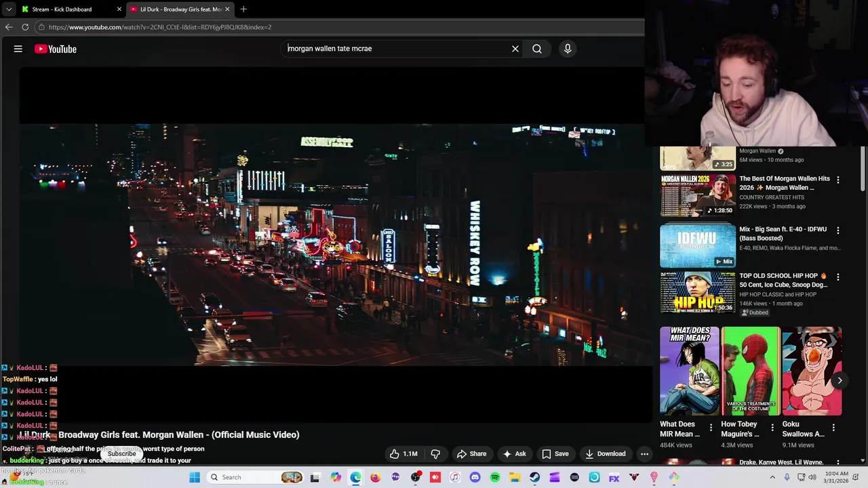Clear the search text with X
Screen dimensions: 868x488
(515, 49)
